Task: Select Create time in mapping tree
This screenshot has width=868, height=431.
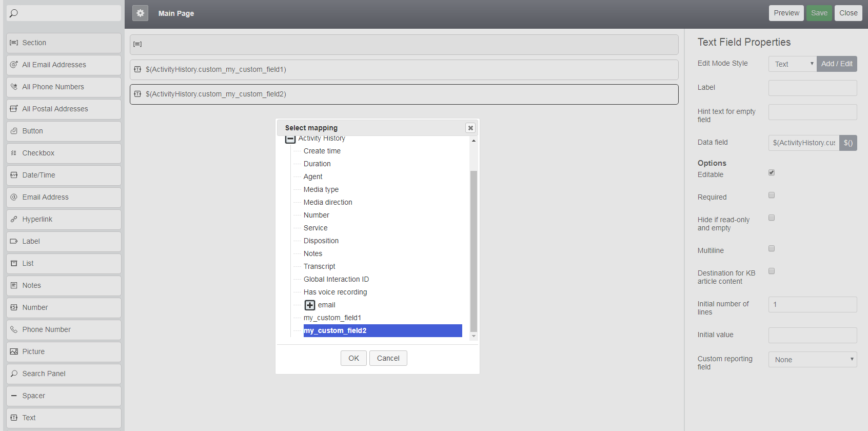Action: pos(322,151)
